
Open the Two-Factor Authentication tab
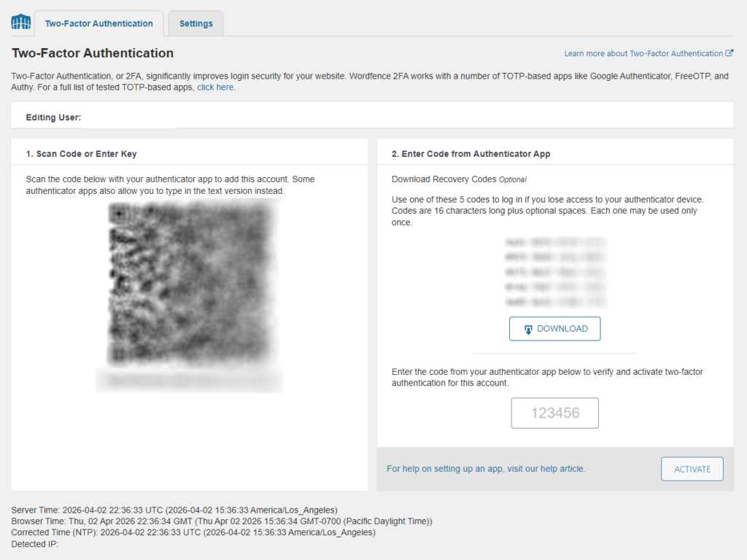coord(99,23)
